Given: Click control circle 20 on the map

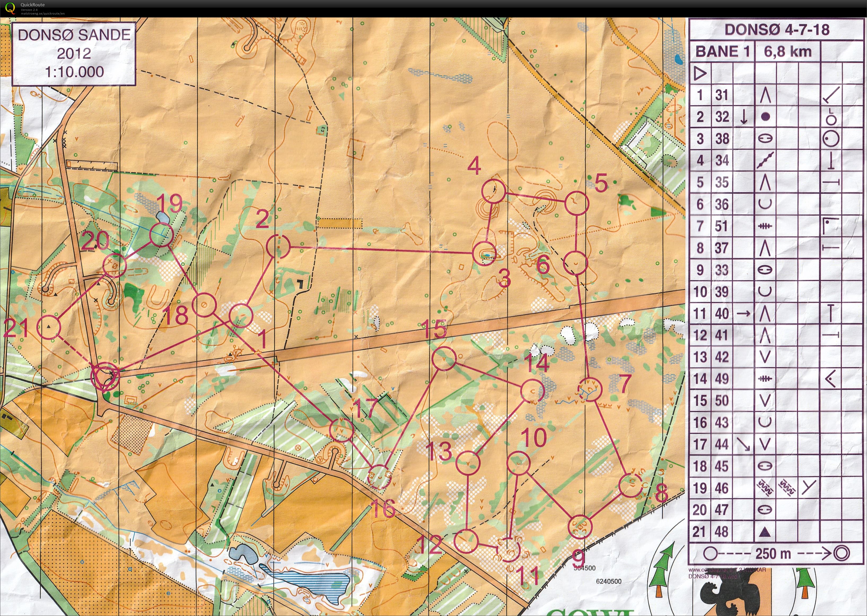Looking at the screenshot, I should (115, 265).
